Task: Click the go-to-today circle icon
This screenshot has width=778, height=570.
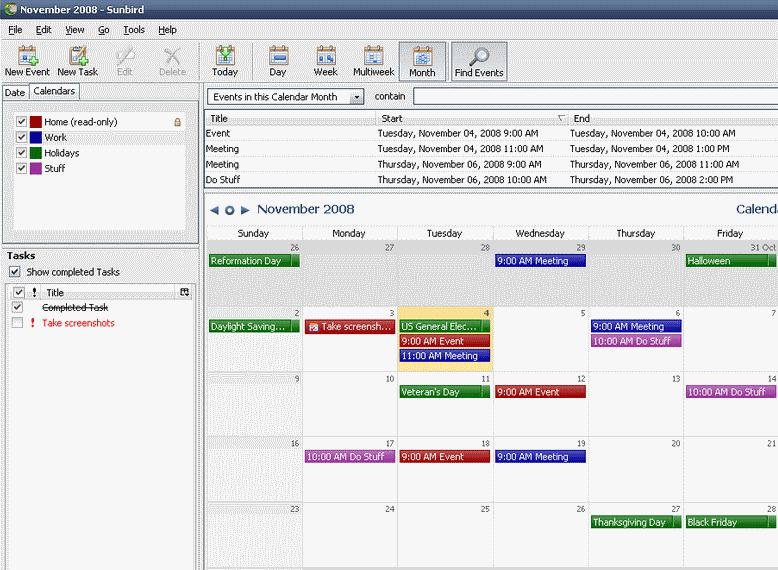Action: tap(230, 210)
